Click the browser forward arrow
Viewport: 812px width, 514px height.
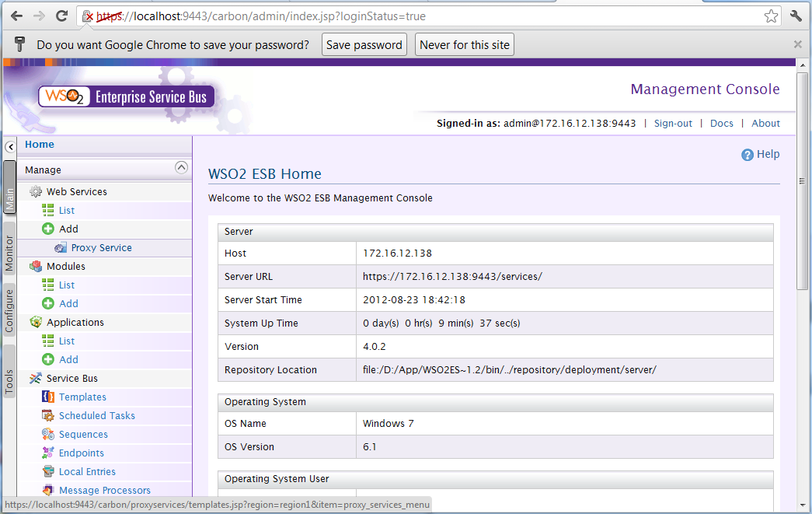point(40,16)
